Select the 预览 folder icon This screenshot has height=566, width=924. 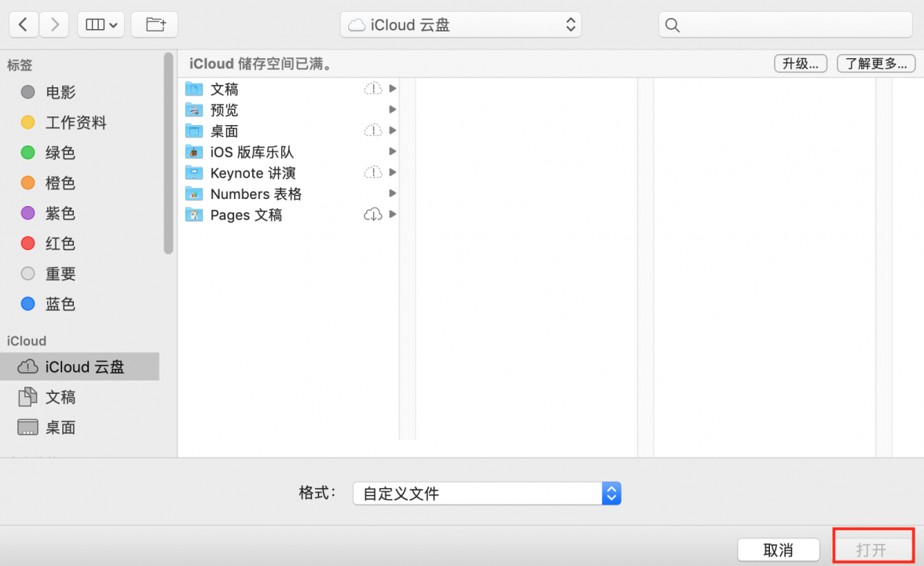pyautogui.click(x=194, y=110)
